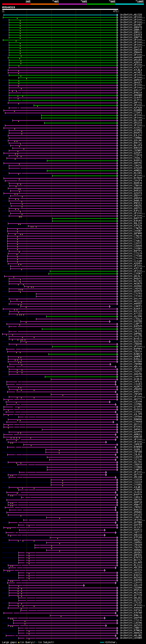The width and height of the screenshot is (146, 644).
Task: Click label UniRef100_C2BFT7
Action: (x=131, y=324)
